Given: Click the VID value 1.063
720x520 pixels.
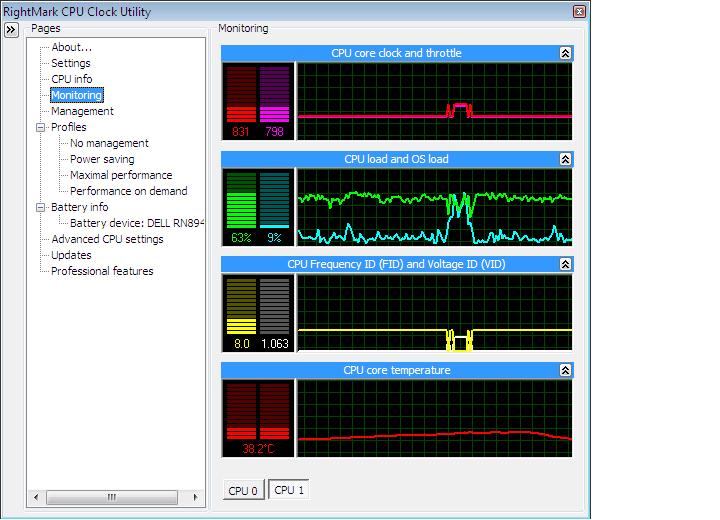Looking at the screenshot, I should 275,344.
